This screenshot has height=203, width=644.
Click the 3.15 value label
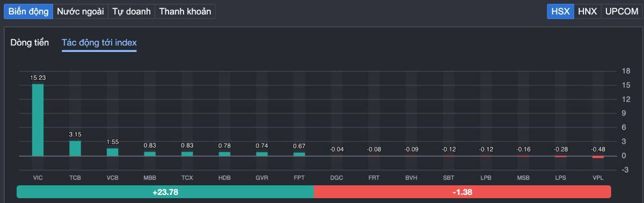75,134
